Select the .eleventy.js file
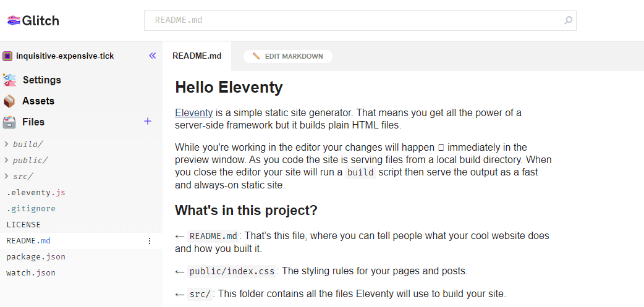The width and height of the screenshot is (644, 307). (36, 192)
